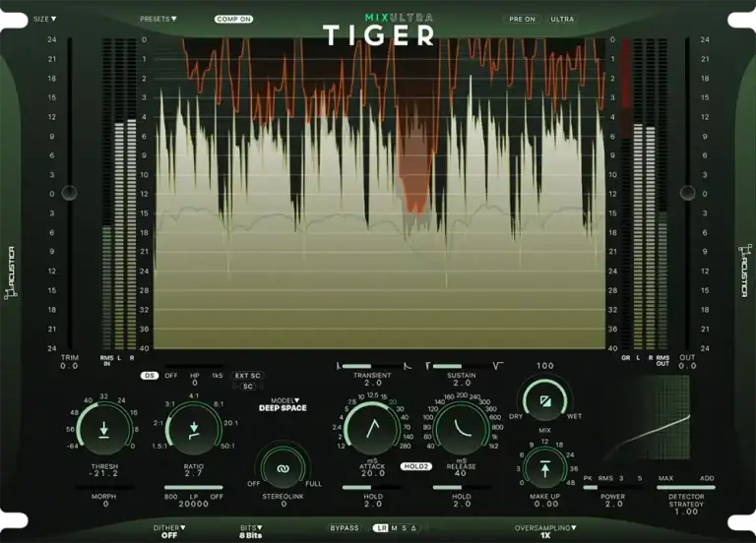The width and height of the screenshot is (756, 543).
Task: Open the DITHER dropdown
Action: 169,527
